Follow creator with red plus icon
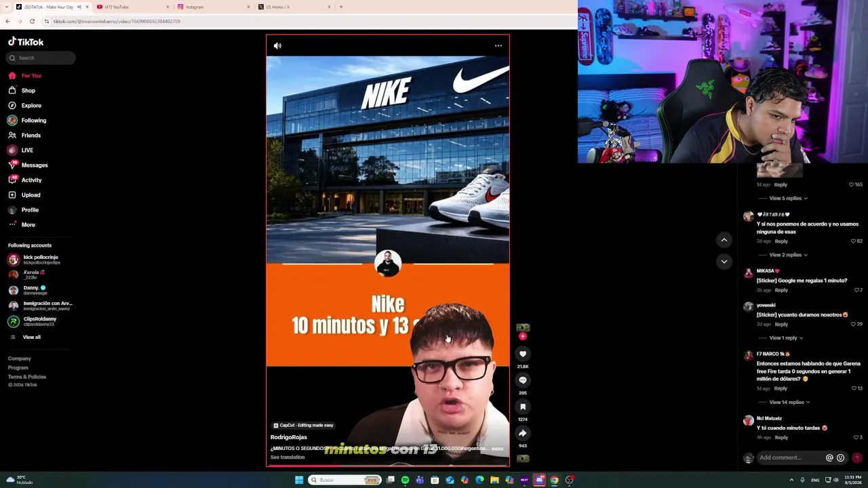 pyautogui.click(x=523, y=336)
